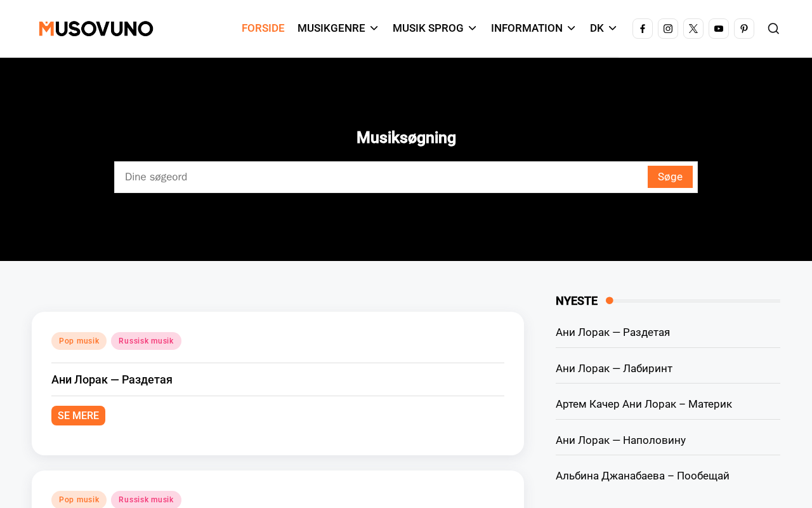Open the Instagram social icon

pos(668,29)
